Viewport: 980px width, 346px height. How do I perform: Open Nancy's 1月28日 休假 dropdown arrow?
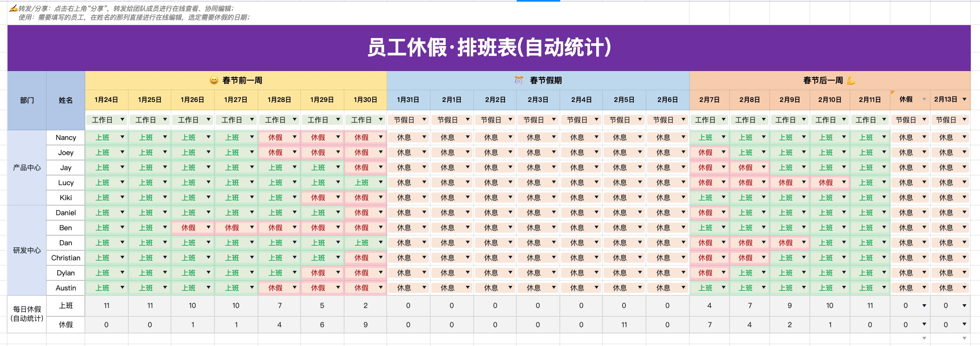(294, 137)
